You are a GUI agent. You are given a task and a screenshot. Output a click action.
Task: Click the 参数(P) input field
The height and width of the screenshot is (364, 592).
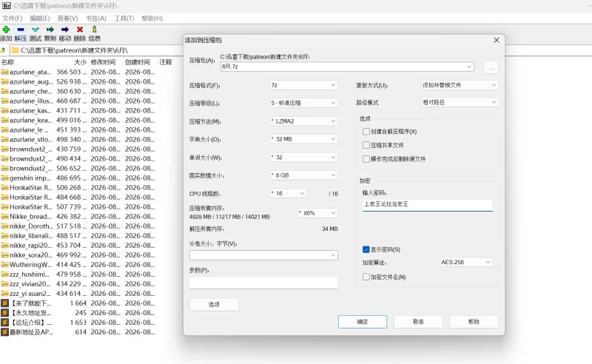[x=263, y=283]
